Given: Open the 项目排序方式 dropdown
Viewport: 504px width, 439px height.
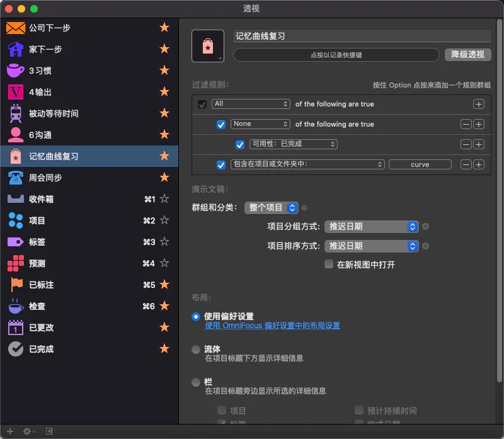Looking at the screenshot, I should tap(371, 246).
